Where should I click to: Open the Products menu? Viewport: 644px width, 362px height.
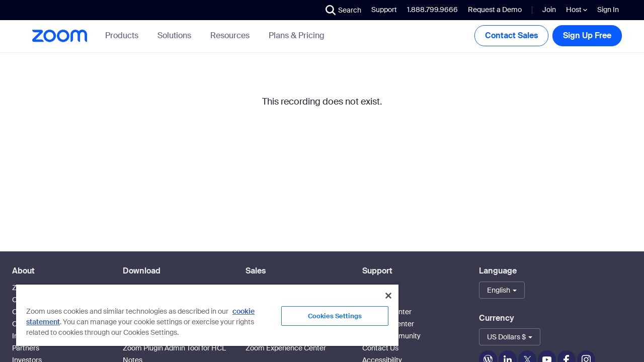(x=122, y=36)
